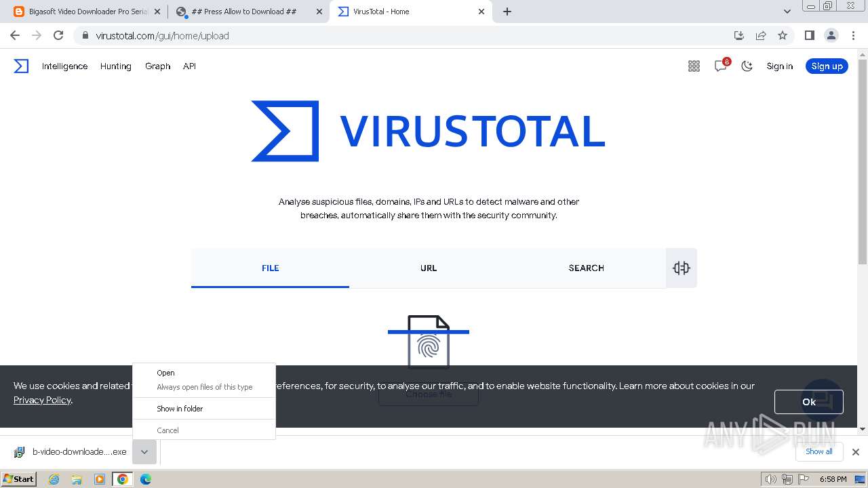Accept cookies with the Ok button
The image size is (868, 488).
pyautogui.click(x=808, y=402)
